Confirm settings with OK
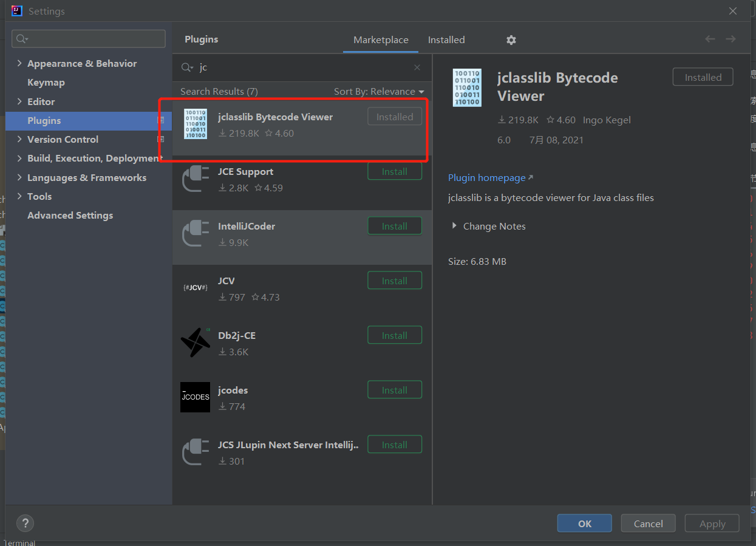 click(x=585, y=524)
